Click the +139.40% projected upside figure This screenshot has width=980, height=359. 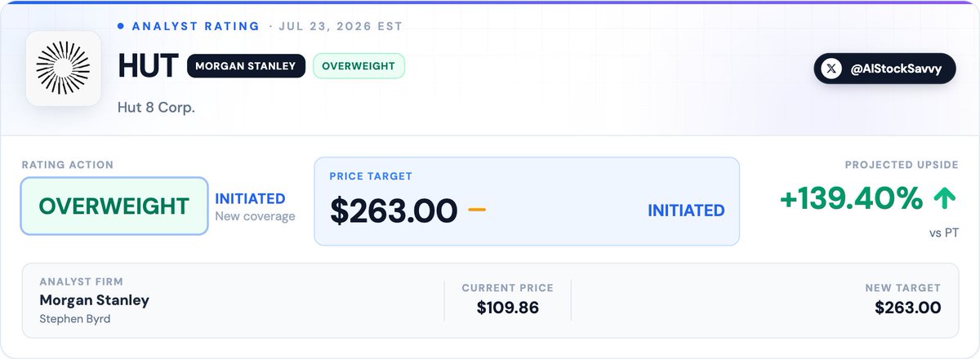point(852,198)
